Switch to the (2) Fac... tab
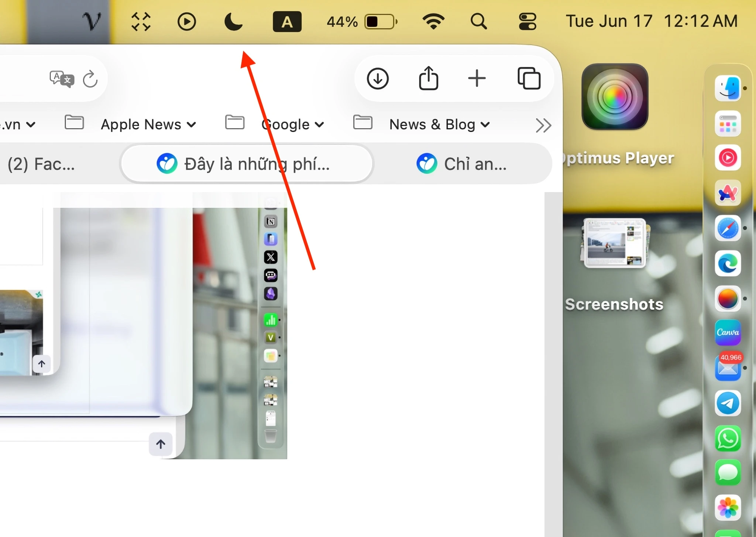Screen dimensions: 756x537 tap(41, 164)
